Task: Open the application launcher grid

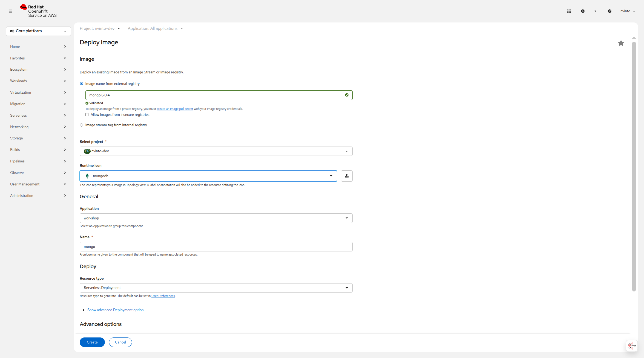Action: tap(569, 11)
